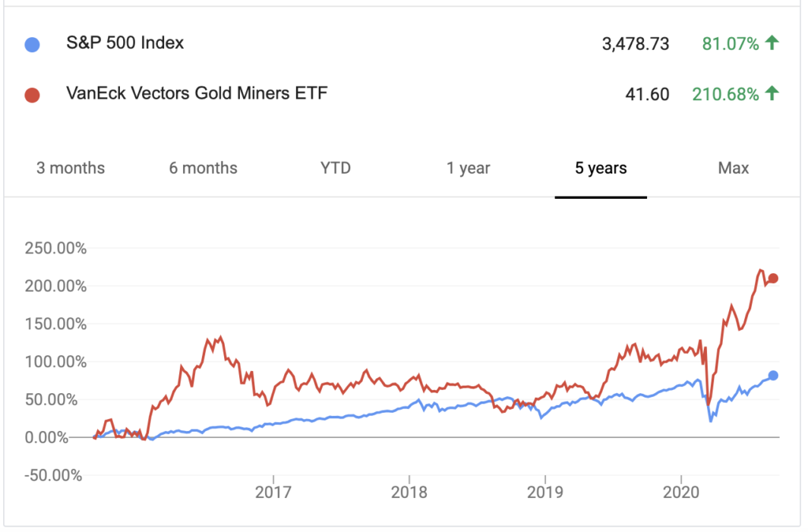Click the 2020 axis label

tap(681, 493)
